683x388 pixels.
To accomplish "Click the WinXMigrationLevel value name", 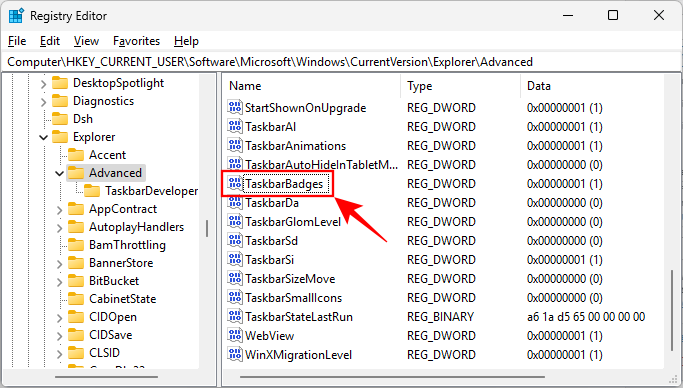I will pyautogui.click(x=298, y=355).
